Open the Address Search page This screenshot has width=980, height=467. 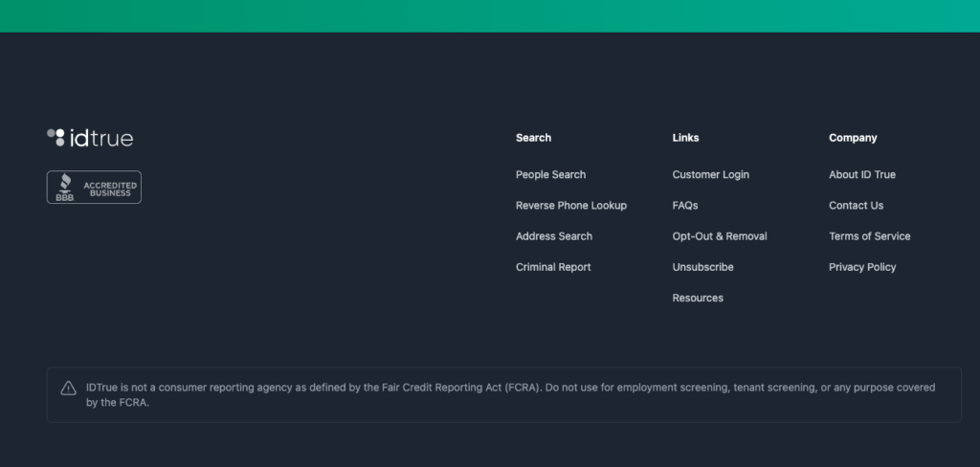(553, 236)
